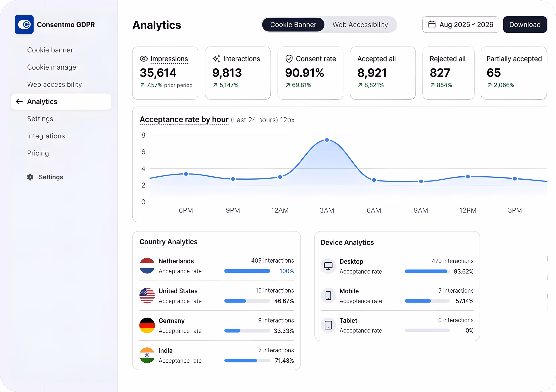The image size is (556, 392).
Task: Click the Mobile acceptance rate bar
Action: tap(427, 301)
